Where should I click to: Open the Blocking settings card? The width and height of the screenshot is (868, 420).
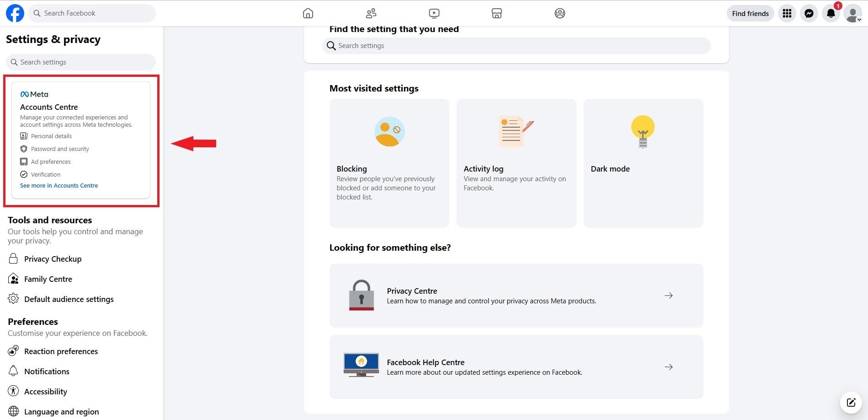[389, 163]
